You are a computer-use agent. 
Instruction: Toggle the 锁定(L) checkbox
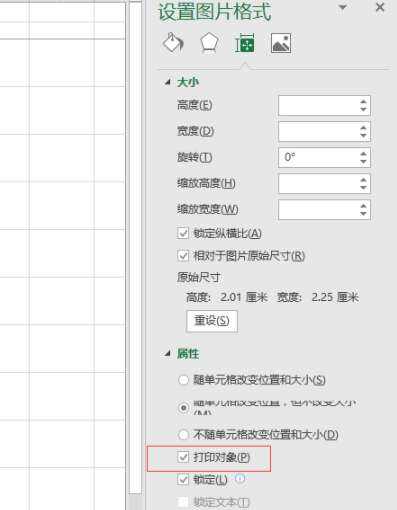tap(183, 480)
